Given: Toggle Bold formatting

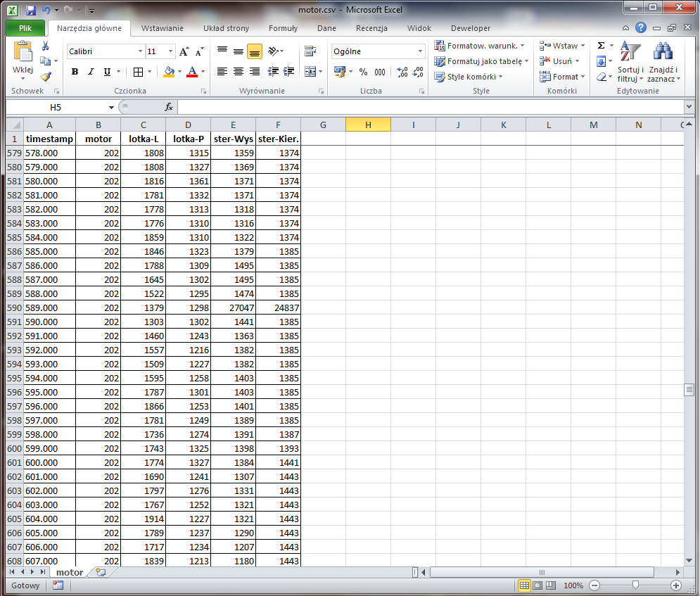Looking at the screenshot, I should [x=75, y=72].
